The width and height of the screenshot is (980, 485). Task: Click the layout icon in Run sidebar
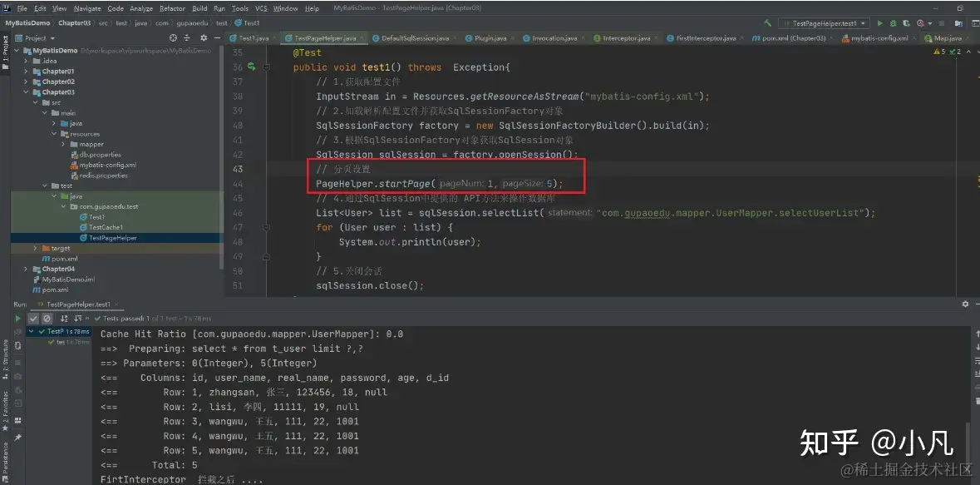(x=18, y=420)
